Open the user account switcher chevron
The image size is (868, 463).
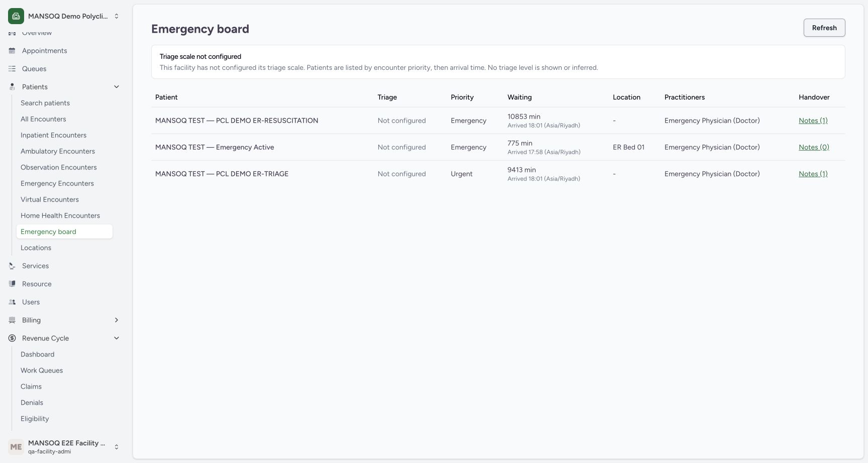pos(117,447)
